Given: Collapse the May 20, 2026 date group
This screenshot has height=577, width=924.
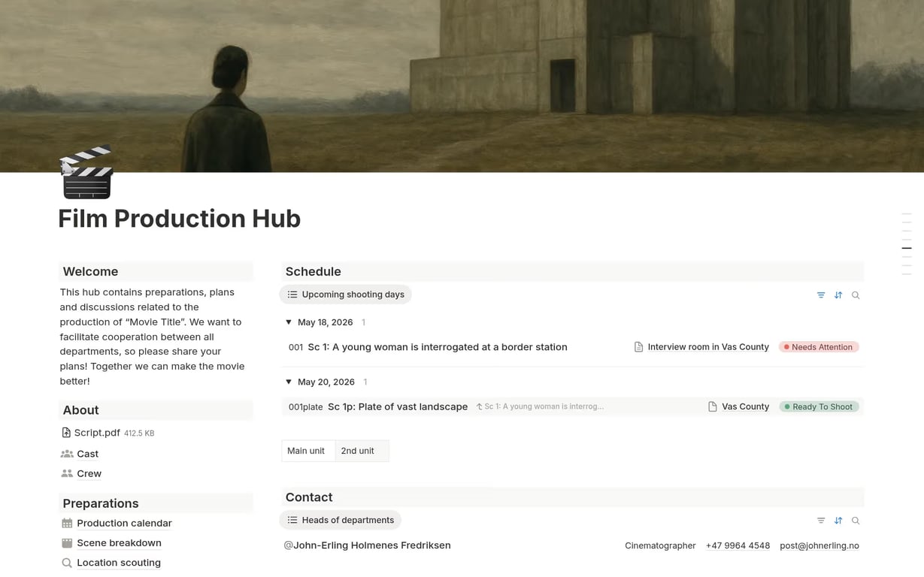Looking at the screenshot, I should (289, 382).
